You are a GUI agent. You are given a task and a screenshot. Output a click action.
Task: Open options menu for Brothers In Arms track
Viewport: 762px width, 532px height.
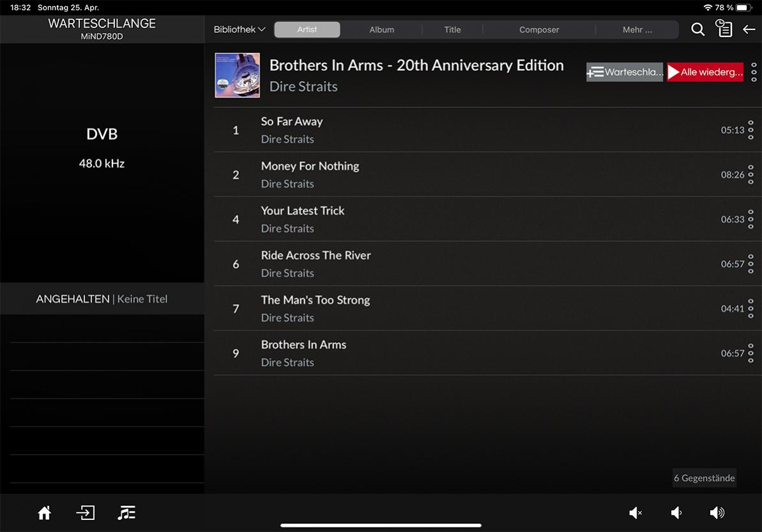(x=751, y=353)
